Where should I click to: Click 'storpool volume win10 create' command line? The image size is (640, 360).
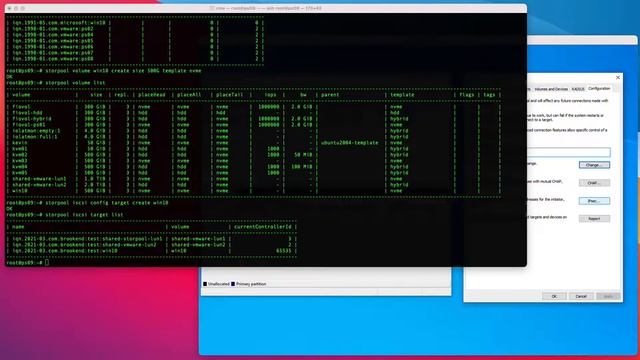pos(123,71)
